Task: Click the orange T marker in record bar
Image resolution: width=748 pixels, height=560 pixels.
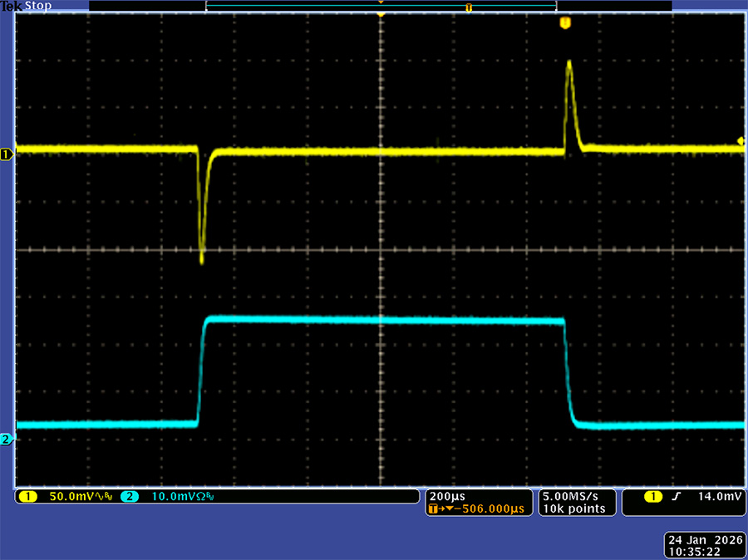Action: coord(469,7)
